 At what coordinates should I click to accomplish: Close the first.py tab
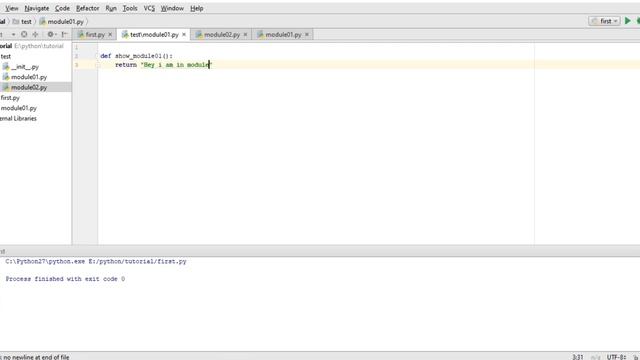tap(110, 35)
